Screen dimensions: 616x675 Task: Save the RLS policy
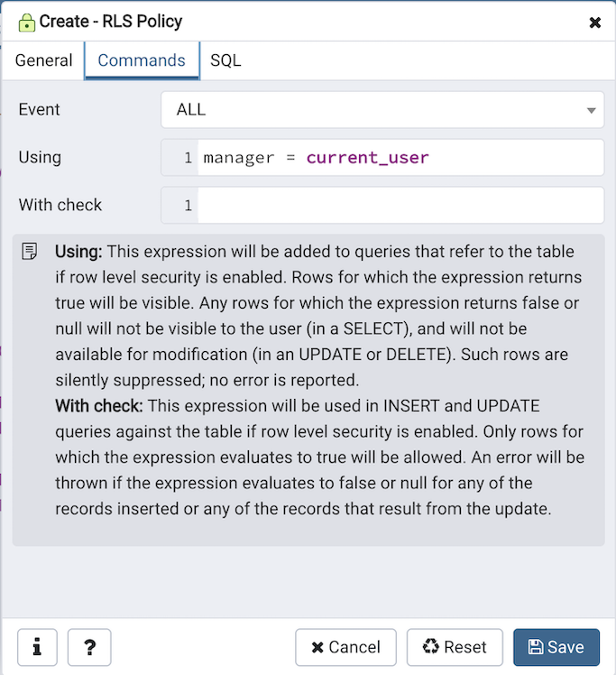556,647
